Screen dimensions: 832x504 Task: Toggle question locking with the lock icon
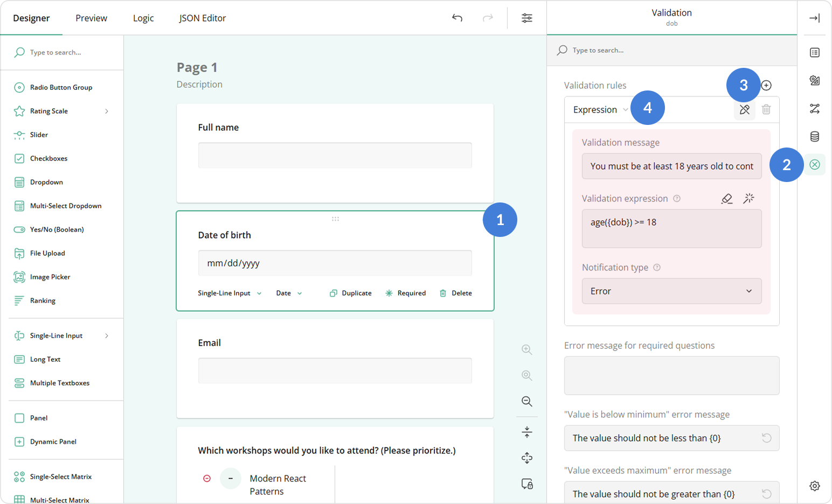(526, 484)
